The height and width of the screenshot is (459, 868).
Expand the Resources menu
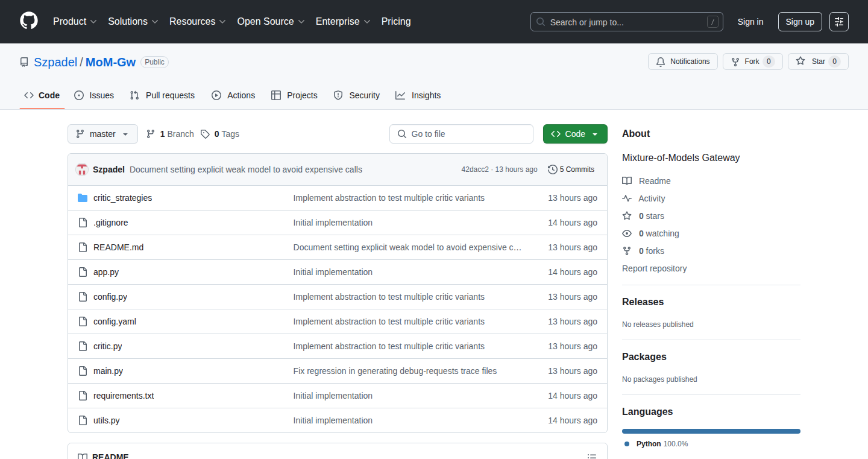[198, 22]
